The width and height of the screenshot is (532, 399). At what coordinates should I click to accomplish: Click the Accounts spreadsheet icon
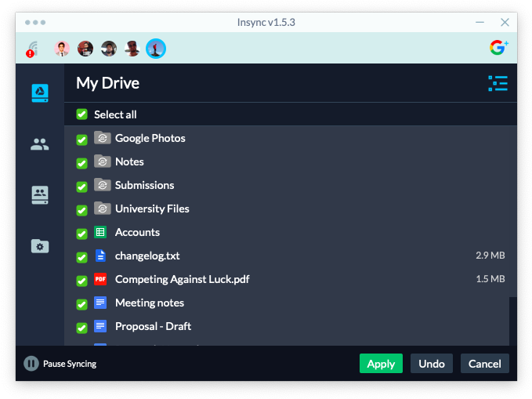(100, 232)
